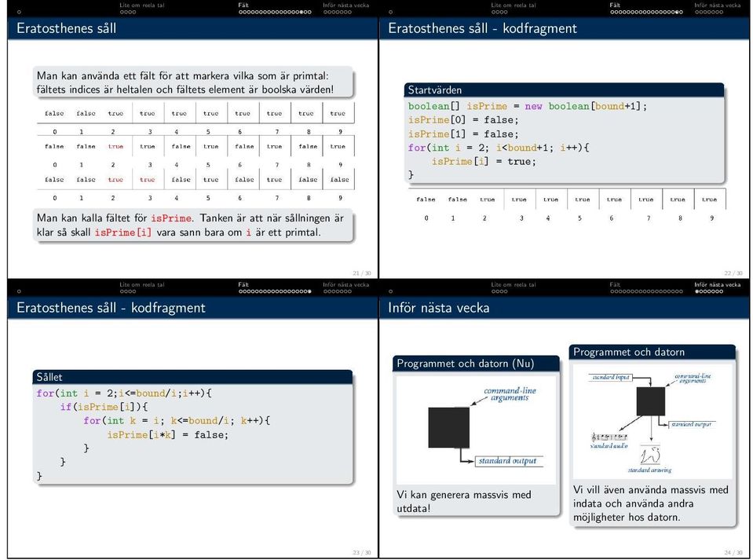Click red 'isPrime' after 'Man kan kalla fältet för'
This screenshot has width=753, height=560.
(x=171, y=218)
